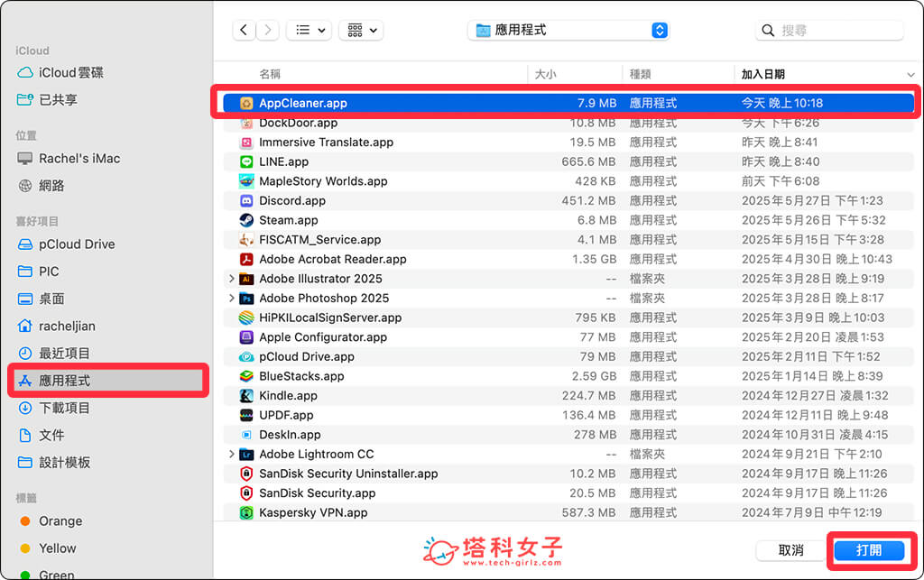Select the Adobe Lightroom CC folder icon
924x580 pixels.
246,454
